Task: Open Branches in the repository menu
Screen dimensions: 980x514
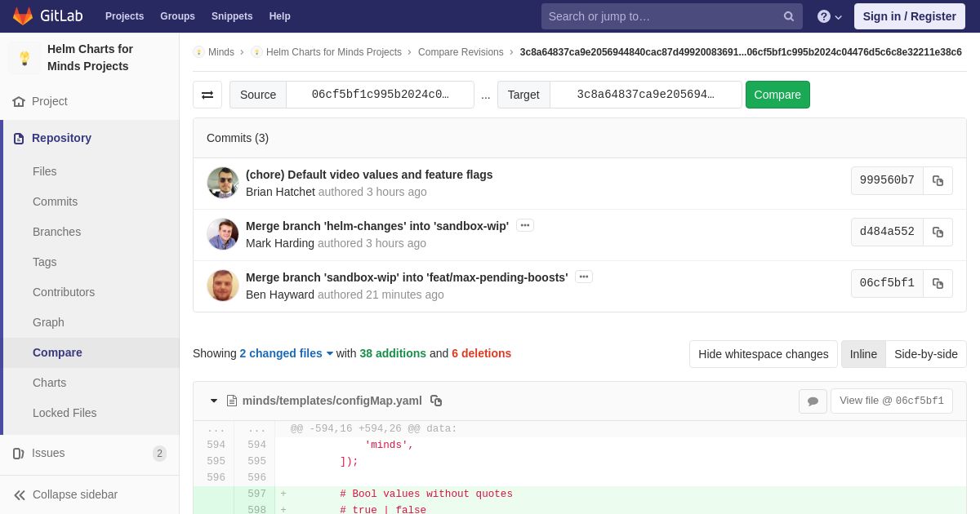Action: point(56,232)
